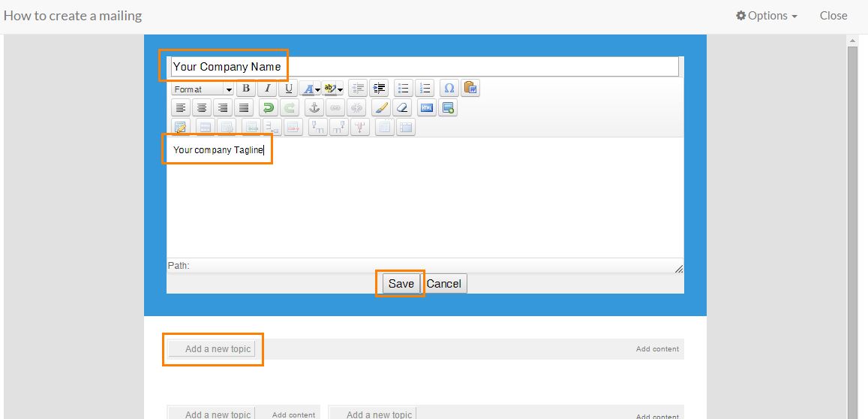
Task: Click the Paste from Word icon
Action: [470, 89]
